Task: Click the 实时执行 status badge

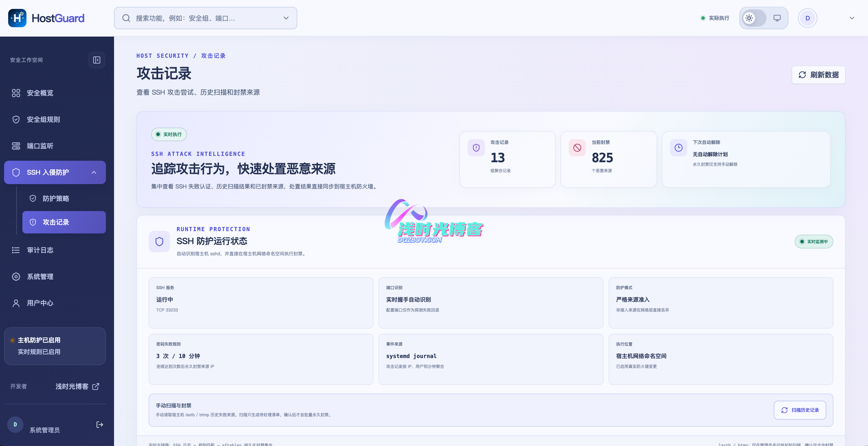Action: (x=169, y=134)
